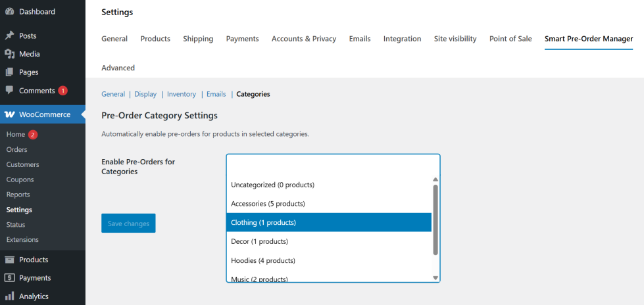The height and width of the screenshot is (305, 644).
Task: Switch to the Shipping settings tab
Action: click(198, 39)
